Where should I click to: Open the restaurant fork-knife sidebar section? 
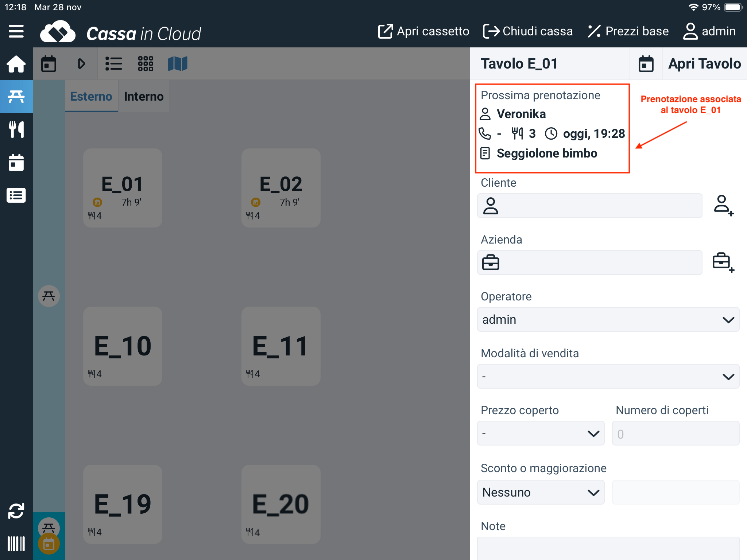(x=16, y=129)
